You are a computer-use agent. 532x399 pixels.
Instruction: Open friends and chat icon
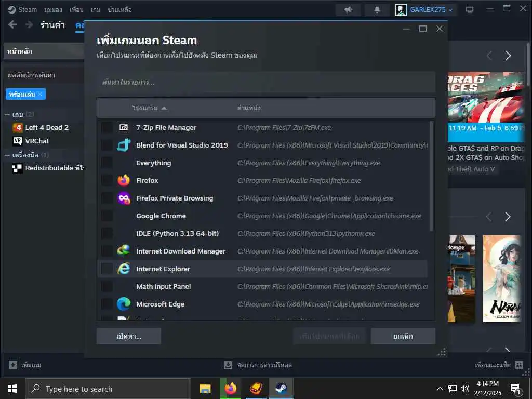click(x=519, y=365)
